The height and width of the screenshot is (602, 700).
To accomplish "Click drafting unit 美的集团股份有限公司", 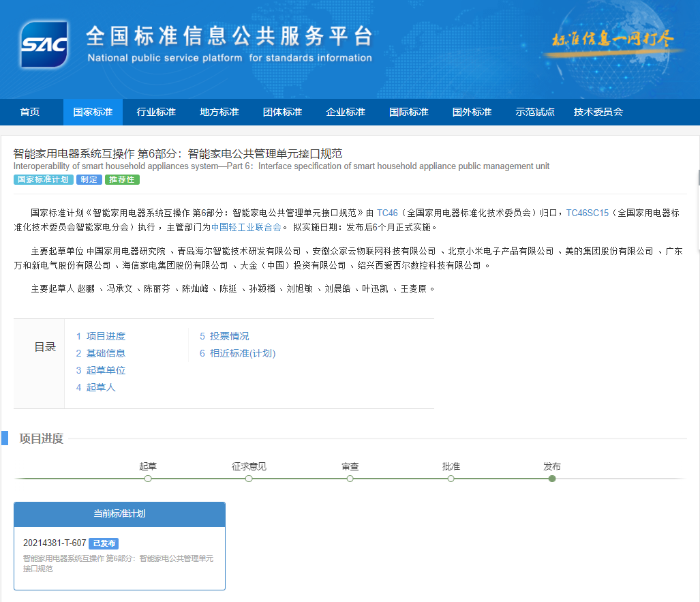I will [x=609, y=252].
